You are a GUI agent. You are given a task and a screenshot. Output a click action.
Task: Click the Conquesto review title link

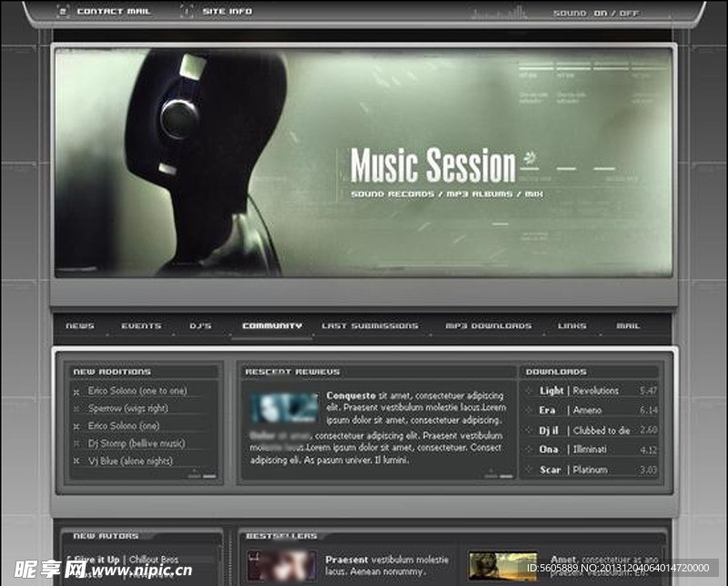coord(350,396)
